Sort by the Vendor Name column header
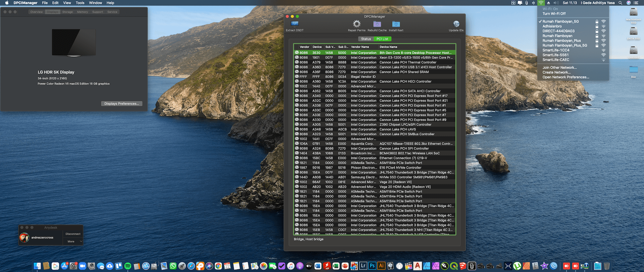The width and height of the screenshot is (644, 272). coord(364,47)
